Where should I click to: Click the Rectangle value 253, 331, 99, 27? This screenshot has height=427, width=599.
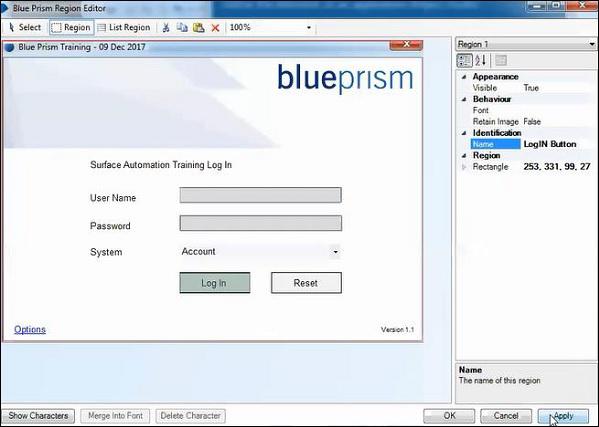tap(557, 167)
